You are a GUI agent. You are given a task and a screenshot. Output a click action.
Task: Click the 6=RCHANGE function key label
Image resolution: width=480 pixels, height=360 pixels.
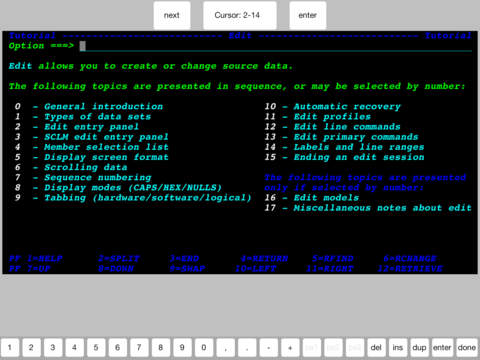pyautogui.click(x=410, y=259)
